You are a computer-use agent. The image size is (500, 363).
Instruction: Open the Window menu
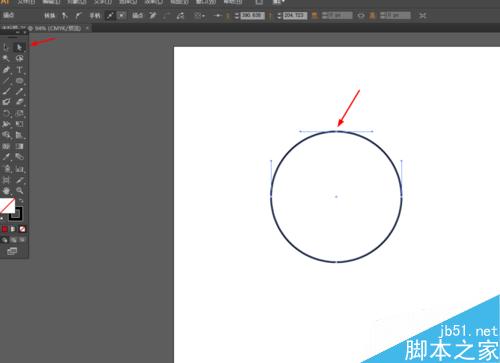(x=206, y=2)
